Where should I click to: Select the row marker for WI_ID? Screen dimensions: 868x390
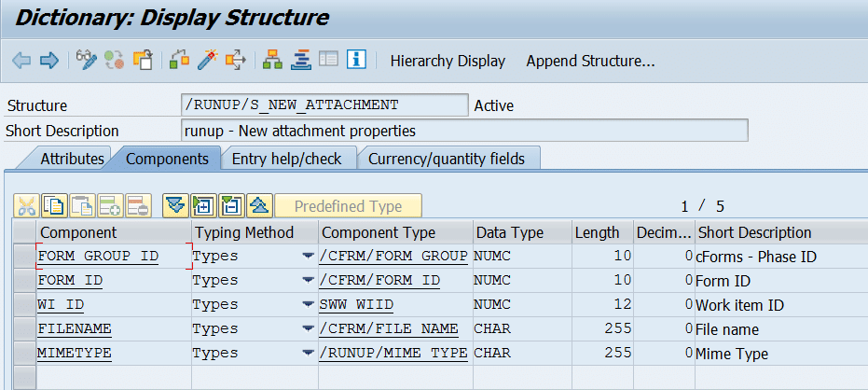point(23,305)
